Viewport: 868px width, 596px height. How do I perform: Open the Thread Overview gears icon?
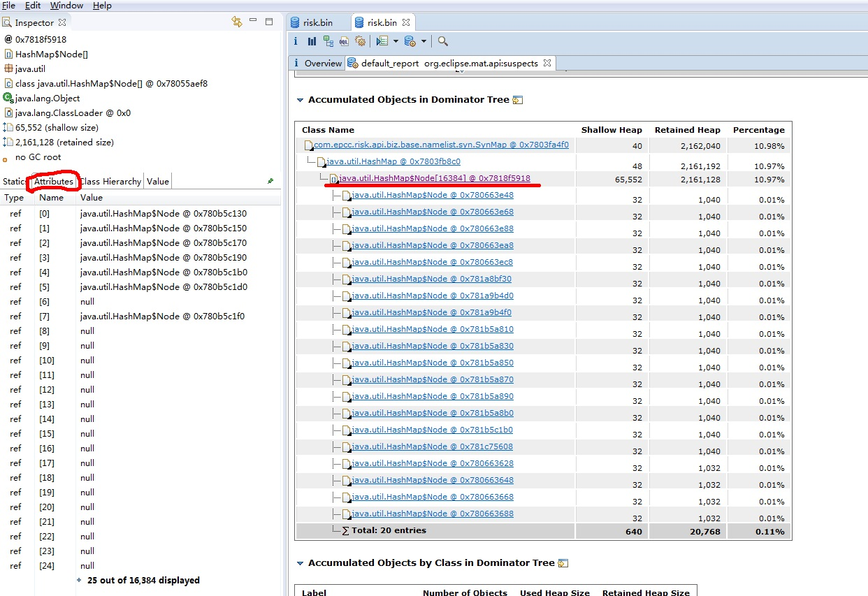tap(360, 41)
